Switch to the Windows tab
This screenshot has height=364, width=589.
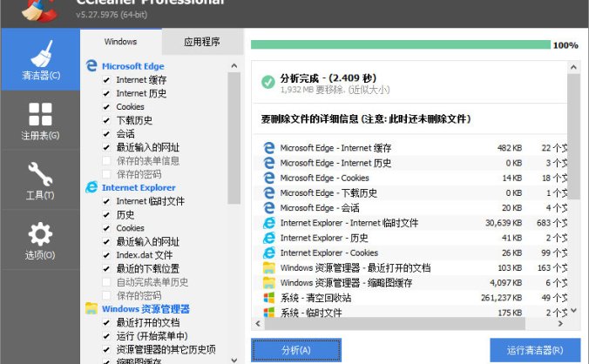point(120,41)
